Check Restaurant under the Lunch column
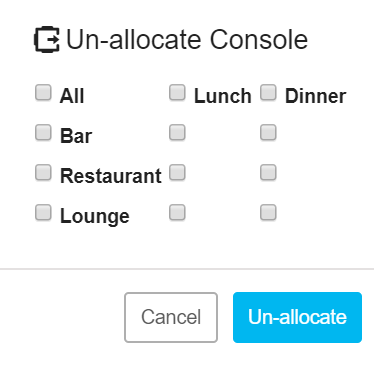This screenshot has width=374, height=366. pyautogui.click(x=177, y=172)
